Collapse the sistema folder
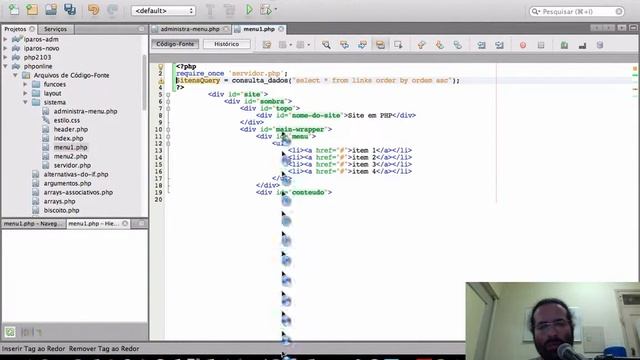This screenshot has width=640, height=360. [25, 102]
